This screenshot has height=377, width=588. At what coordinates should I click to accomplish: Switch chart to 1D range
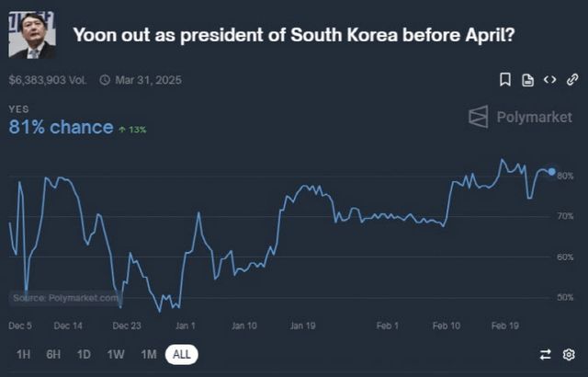tap(84, 354)
